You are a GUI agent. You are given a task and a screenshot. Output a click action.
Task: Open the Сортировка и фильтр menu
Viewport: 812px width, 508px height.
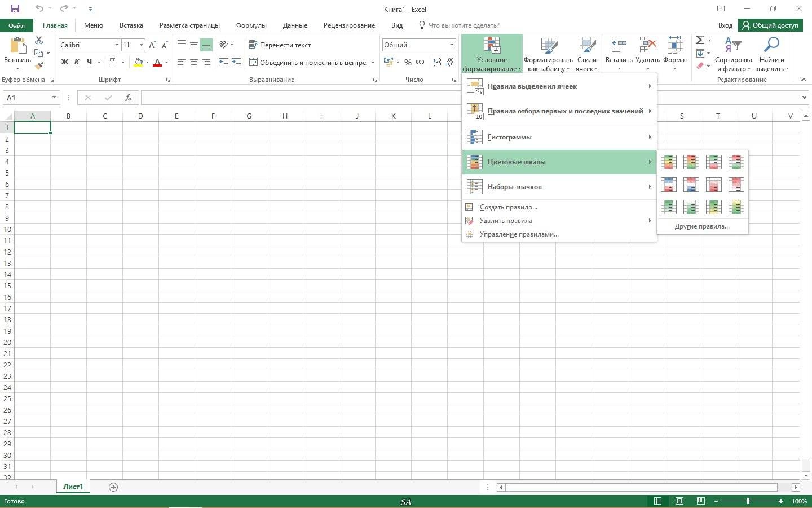[733, 54]
